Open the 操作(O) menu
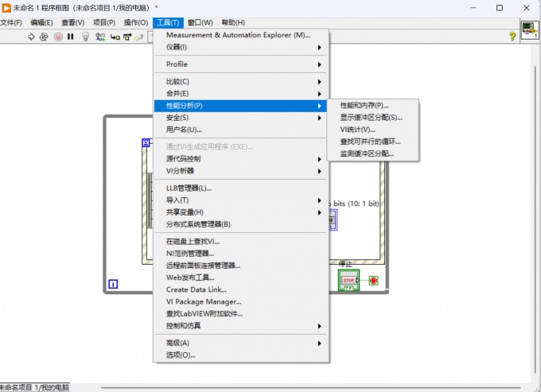The image size is (541, 392). tap(136, 23)
